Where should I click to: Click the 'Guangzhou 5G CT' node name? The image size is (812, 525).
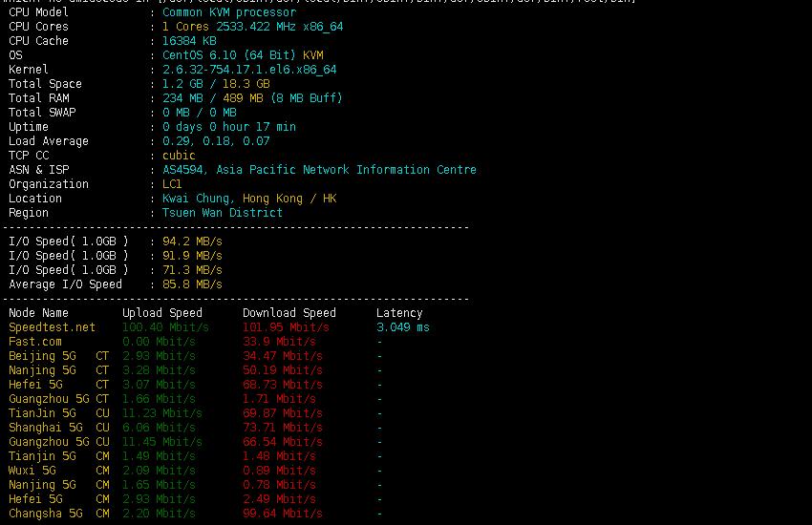pos(59,399)
